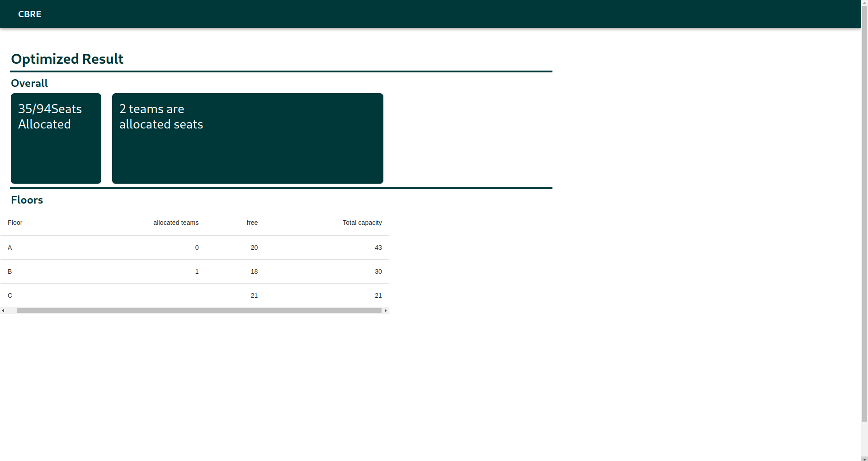Click total capacity 21 for floor C
The image size is (868, 461).
378,295
